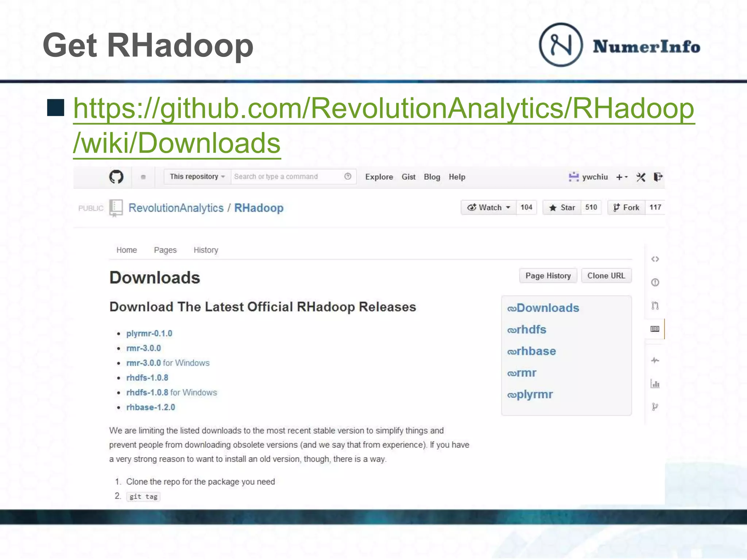Open the Graphs sidebar icon
Viewport: 747px width, 560px height.
click(655, 384)
